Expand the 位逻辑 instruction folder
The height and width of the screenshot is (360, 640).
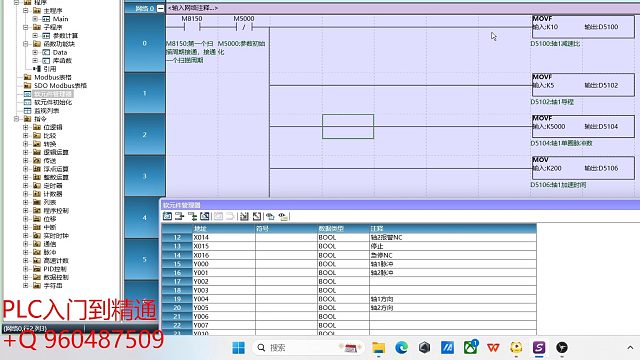click(x=26, y=127)
